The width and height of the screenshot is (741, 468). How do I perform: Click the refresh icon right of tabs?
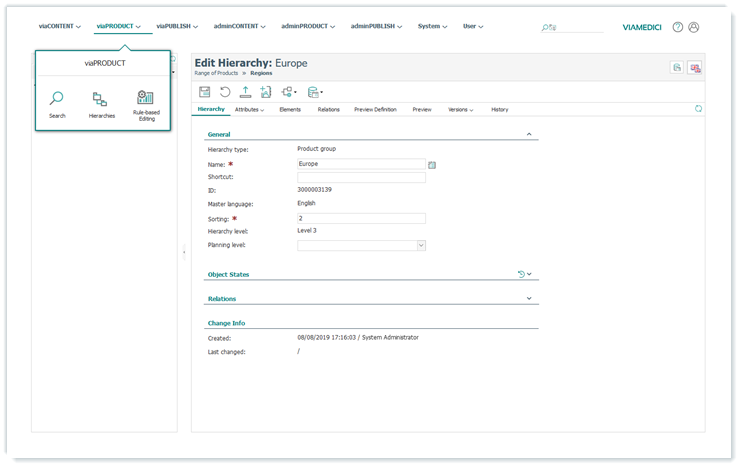(x=697, y=109)
